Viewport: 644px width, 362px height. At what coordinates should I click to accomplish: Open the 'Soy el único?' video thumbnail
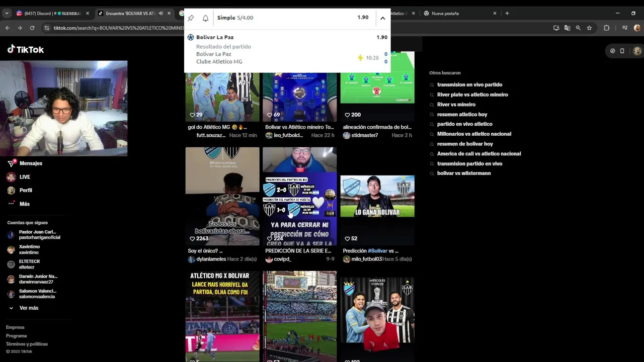222,196
